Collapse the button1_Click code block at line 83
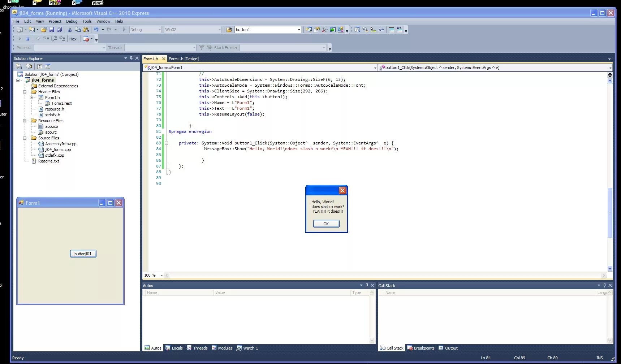Image resolution: width=621 pixels, height=364 pixels. pos(167,143)
